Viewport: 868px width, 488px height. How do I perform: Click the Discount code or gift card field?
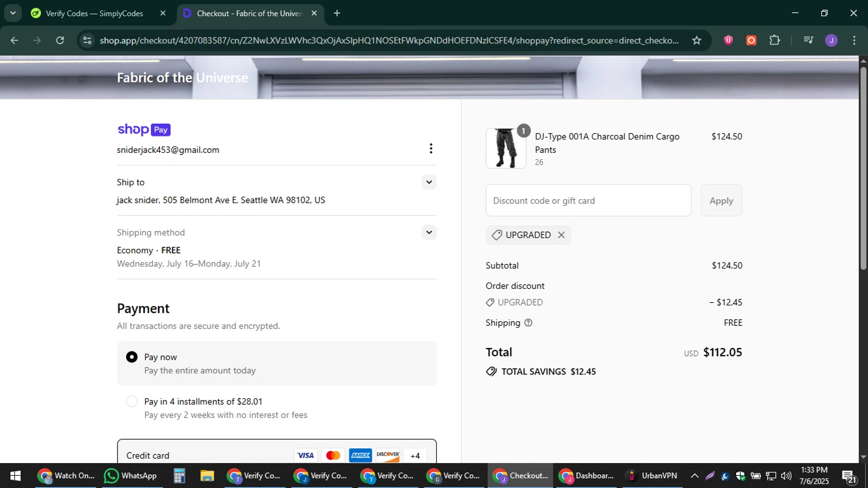point(589,200)
